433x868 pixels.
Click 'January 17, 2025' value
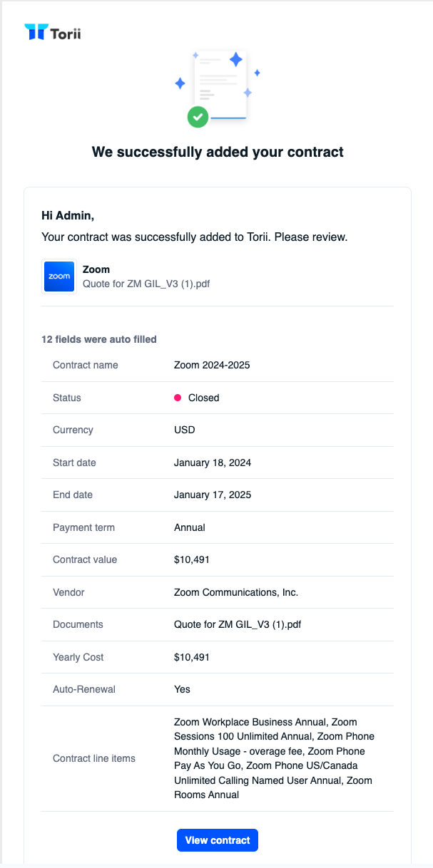[213, 495]
